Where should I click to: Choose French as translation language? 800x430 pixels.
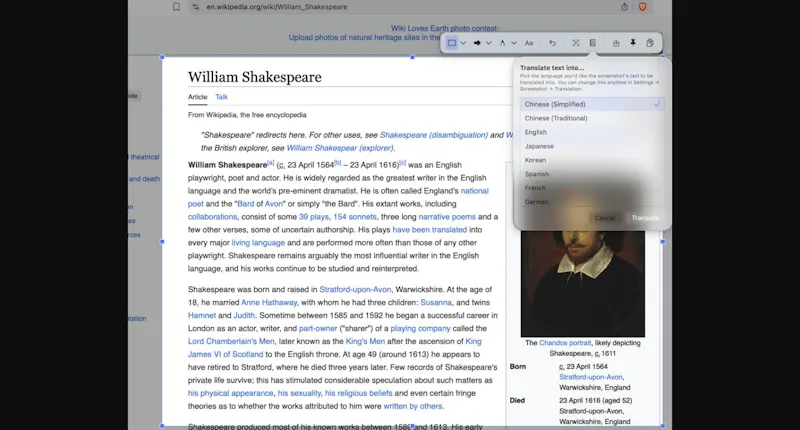click(x=592, y=188)
